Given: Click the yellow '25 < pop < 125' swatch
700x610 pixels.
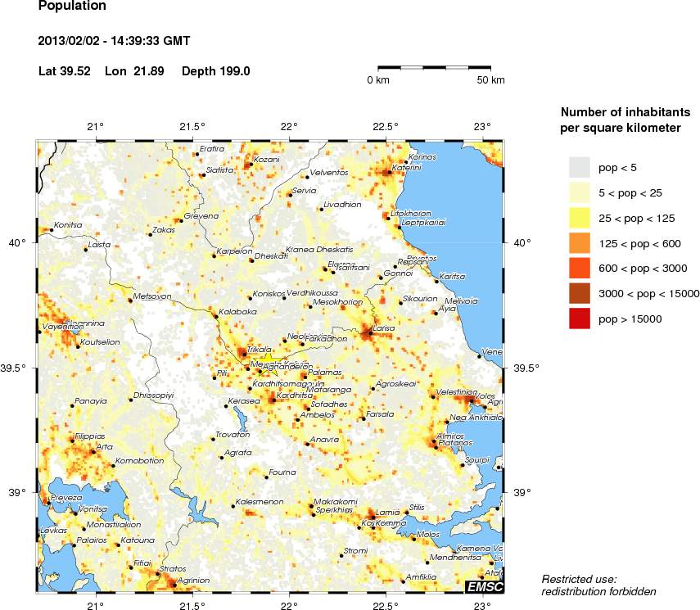Looking at the screenshot, I should (x=579, y=218).
